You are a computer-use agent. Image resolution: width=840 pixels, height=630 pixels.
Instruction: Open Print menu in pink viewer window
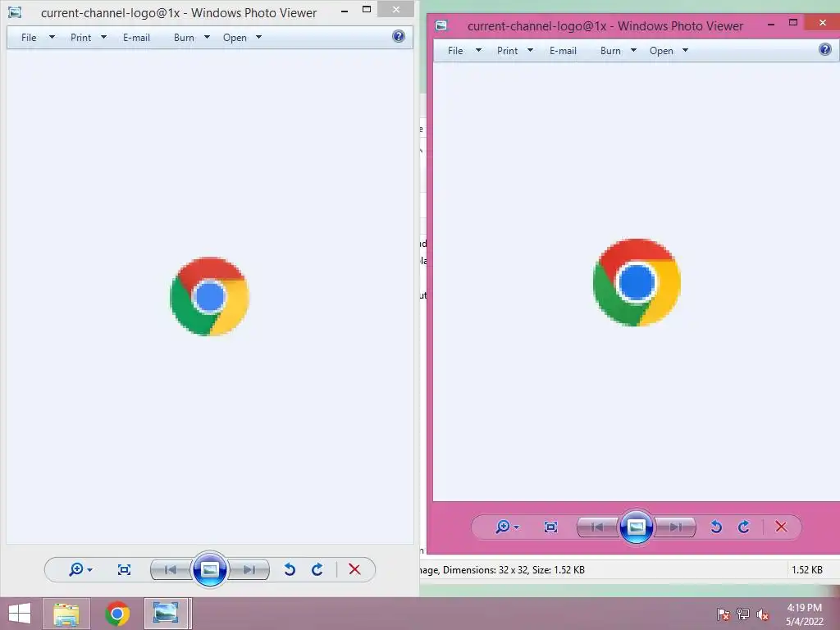point(507,50)
